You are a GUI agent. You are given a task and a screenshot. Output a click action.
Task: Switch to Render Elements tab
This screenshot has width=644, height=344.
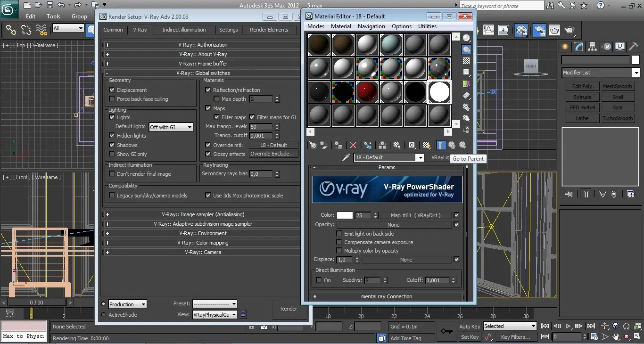pyautogui.click(x=269, y=30)
